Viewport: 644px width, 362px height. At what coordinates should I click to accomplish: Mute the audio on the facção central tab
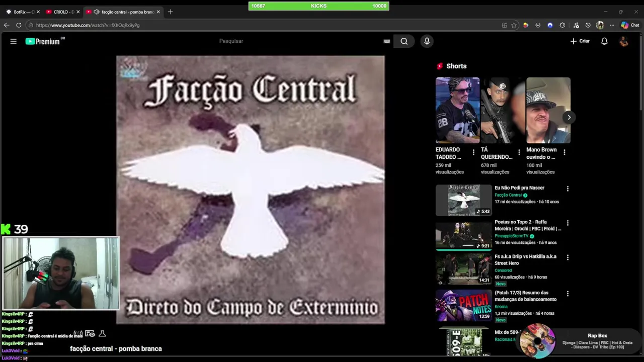click(x=97, y=12)
